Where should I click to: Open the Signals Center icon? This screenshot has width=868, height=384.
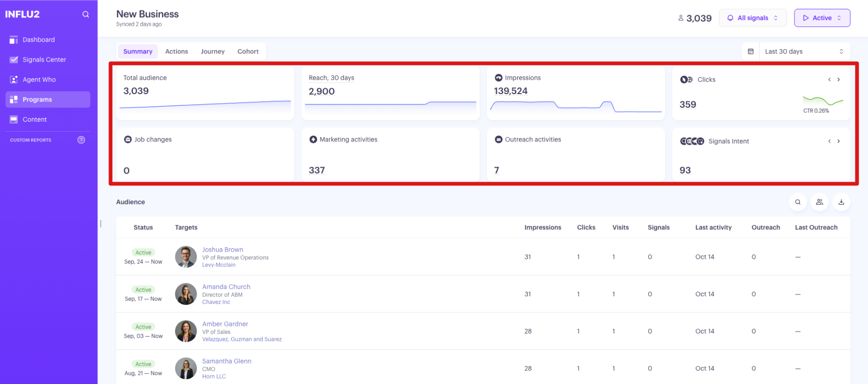click(14, 59)
